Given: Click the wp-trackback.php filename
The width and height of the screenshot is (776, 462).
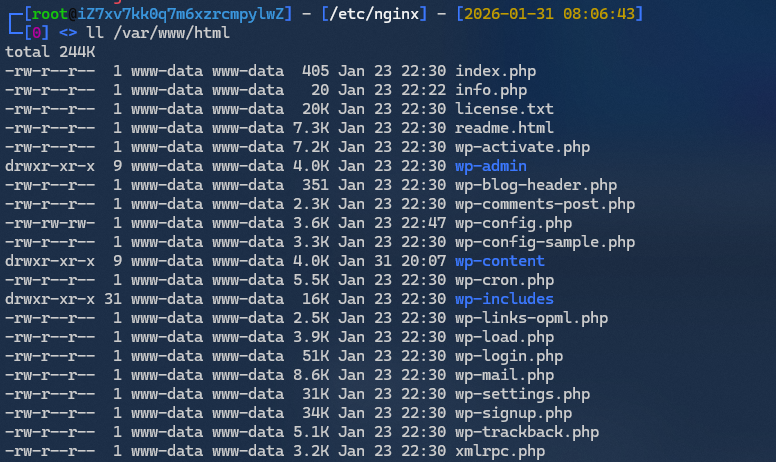Looking at the screenshot, I should 527,432.
